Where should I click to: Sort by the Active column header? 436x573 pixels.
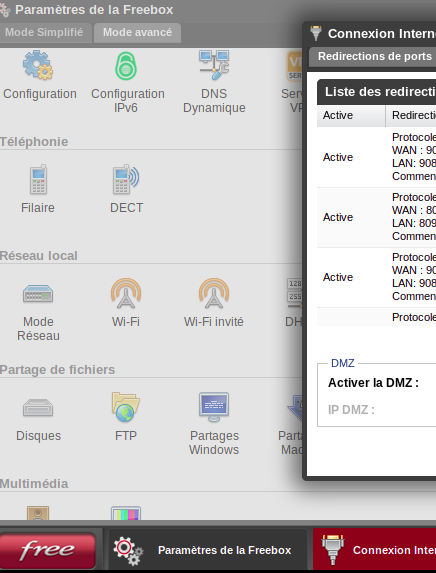(351, 115)
